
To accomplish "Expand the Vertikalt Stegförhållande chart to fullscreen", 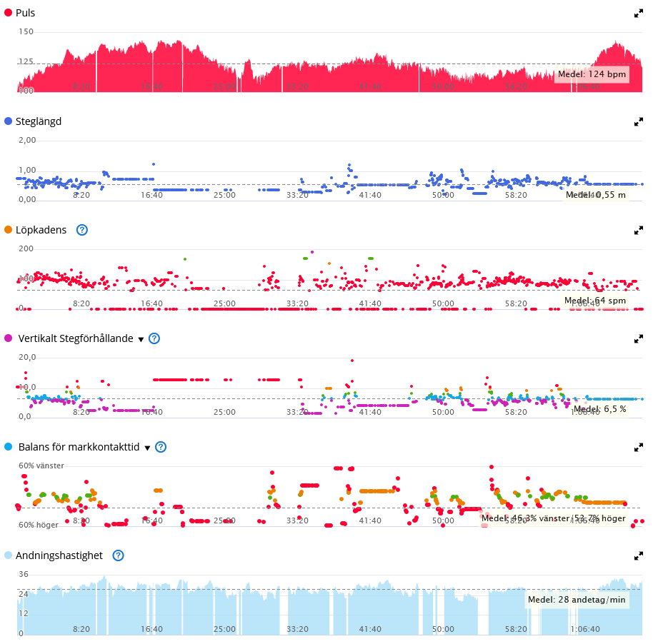I will 639,339.
